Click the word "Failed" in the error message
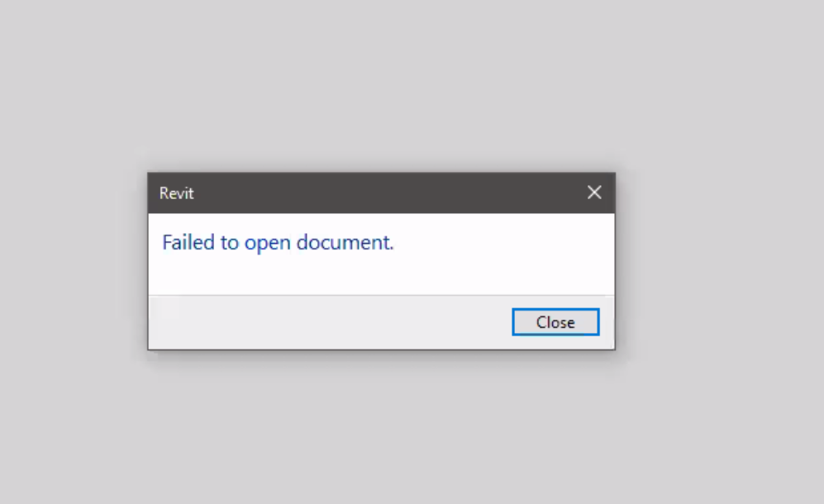Screen dimensions: 824x504 point(188,242)
